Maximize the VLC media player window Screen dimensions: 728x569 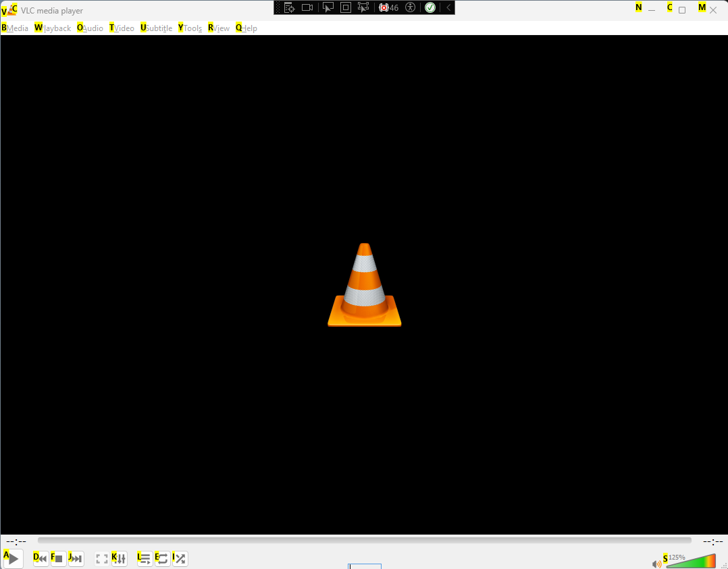[682, 9]
